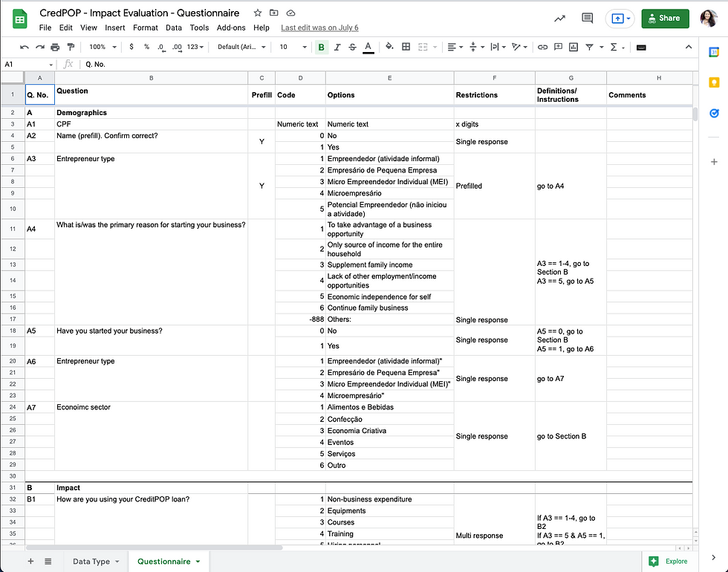Open the Edit menu
The width and height of the screenshot is (728, 572).
point(66,28)
